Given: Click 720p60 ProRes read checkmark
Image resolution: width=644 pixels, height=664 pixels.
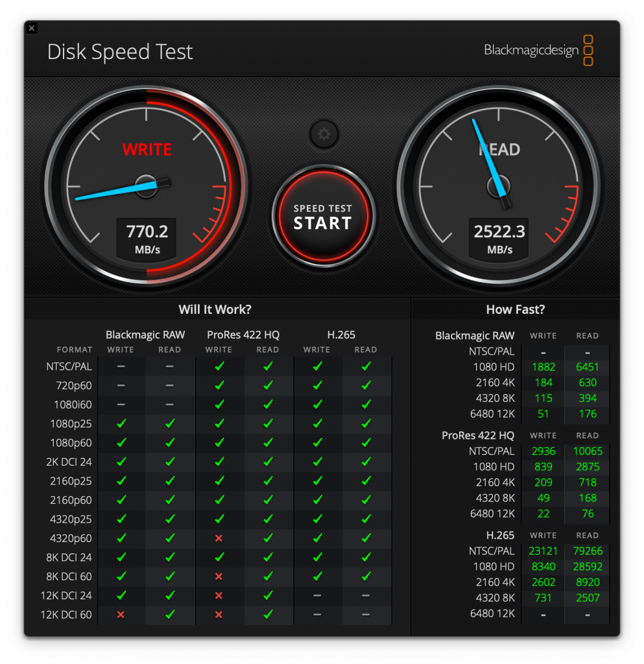Looking at the screenshot, I should 268,385.
